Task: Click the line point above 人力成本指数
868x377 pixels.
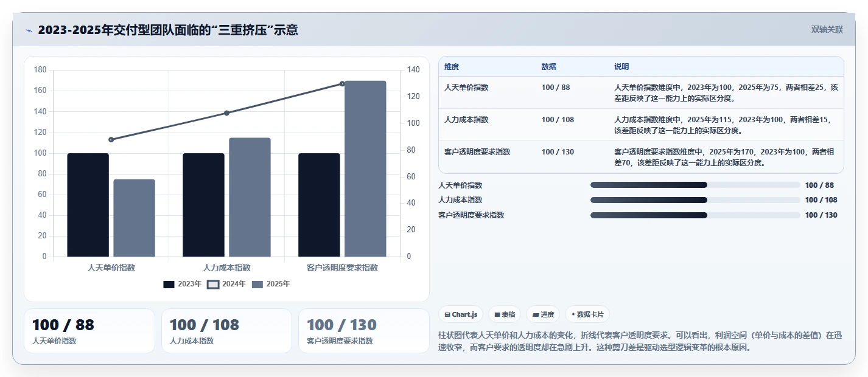Action: tap(226, 113)
